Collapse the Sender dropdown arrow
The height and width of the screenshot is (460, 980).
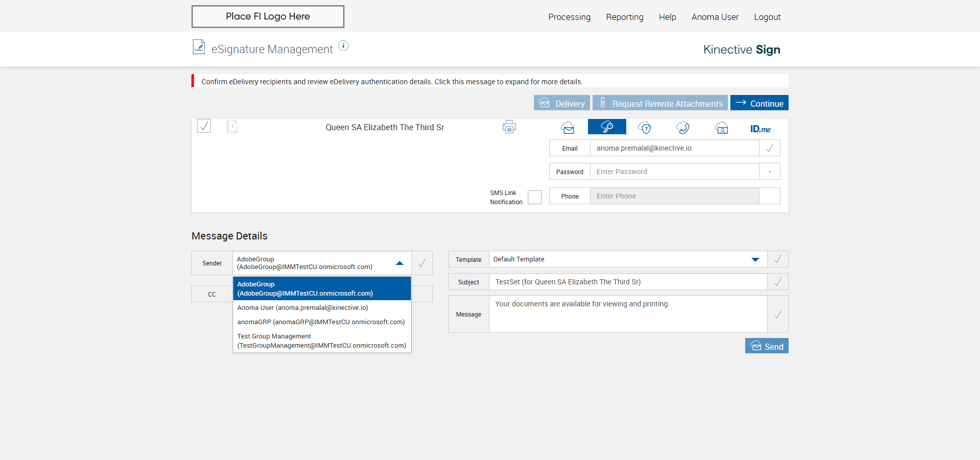pos(400,263)
